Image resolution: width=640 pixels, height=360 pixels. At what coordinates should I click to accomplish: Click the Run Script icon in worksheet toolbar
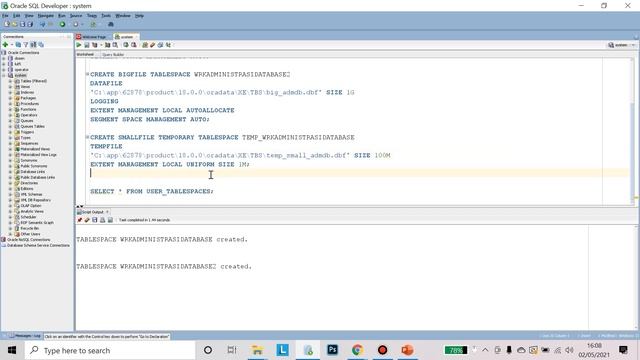tap(87, 45)
